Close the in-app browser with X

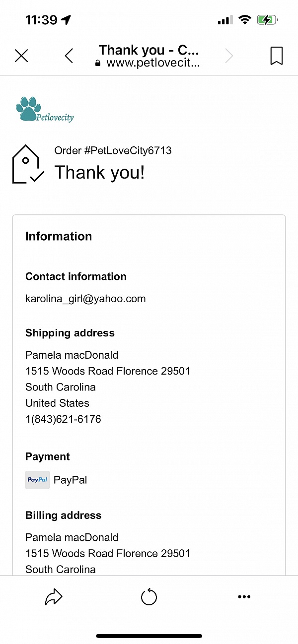(x=21, y=56)
